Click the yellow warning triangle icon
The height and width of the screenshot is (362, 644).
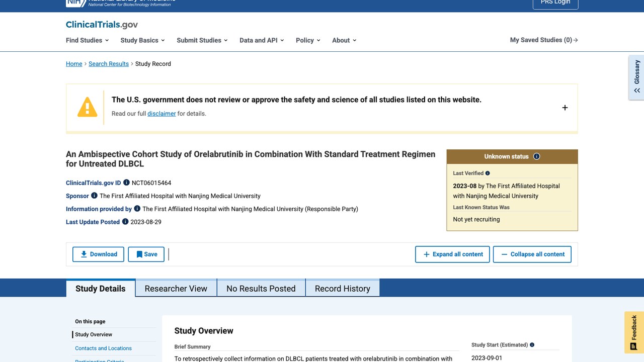coord(87,107)
